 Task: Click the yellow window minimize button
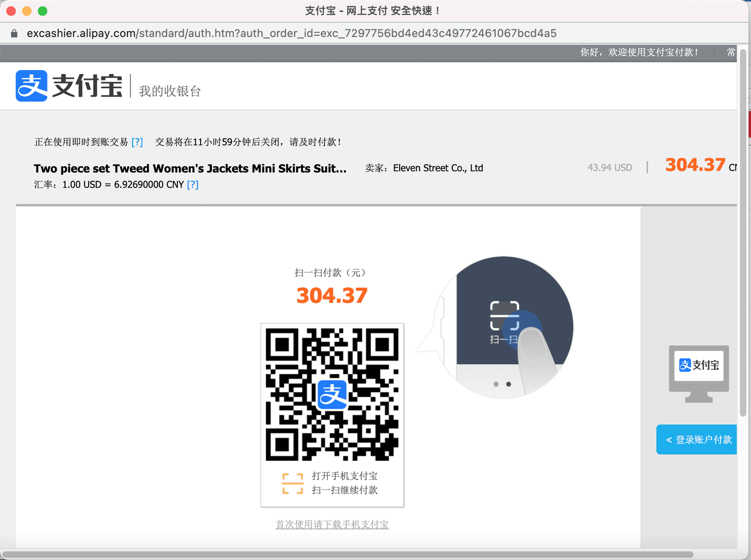point(27,11)
